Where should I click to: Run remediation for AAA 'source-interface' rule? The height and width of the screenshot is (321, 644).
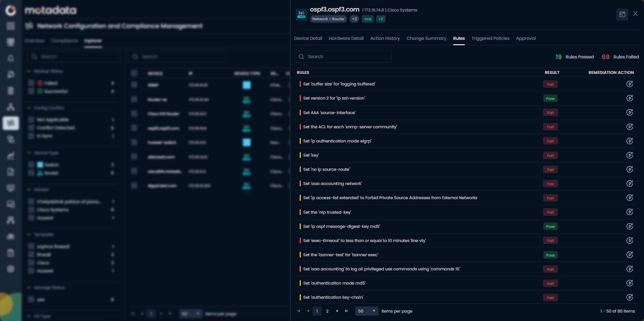click(629, 112)
